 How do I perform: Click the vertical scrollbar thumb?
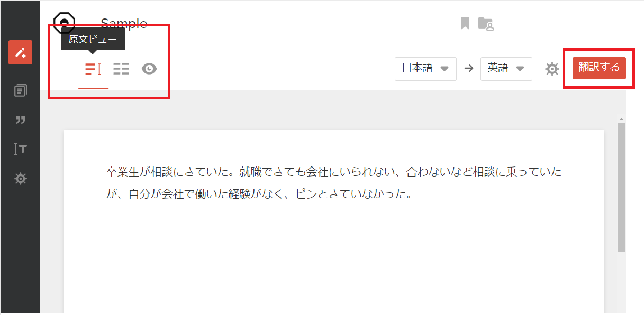pos(622,188)
